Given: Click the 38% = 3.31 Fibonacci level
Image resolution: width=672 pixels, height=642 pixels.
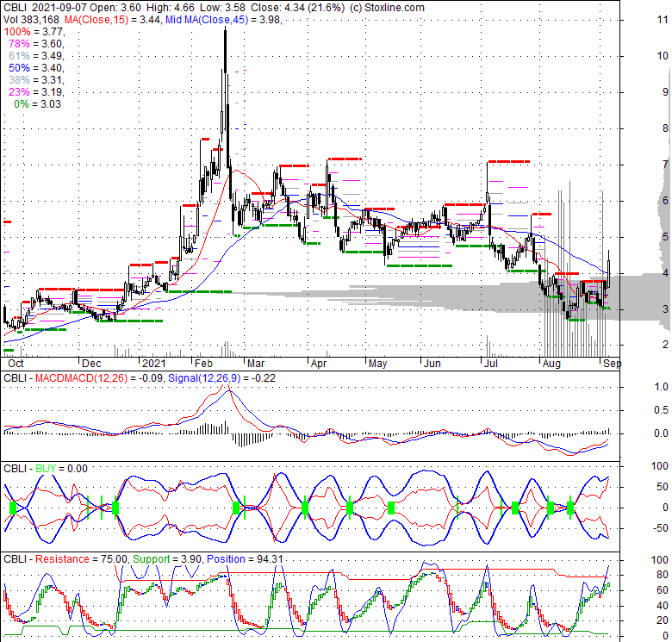Looking at the screenshot, I should click(36, 80).
